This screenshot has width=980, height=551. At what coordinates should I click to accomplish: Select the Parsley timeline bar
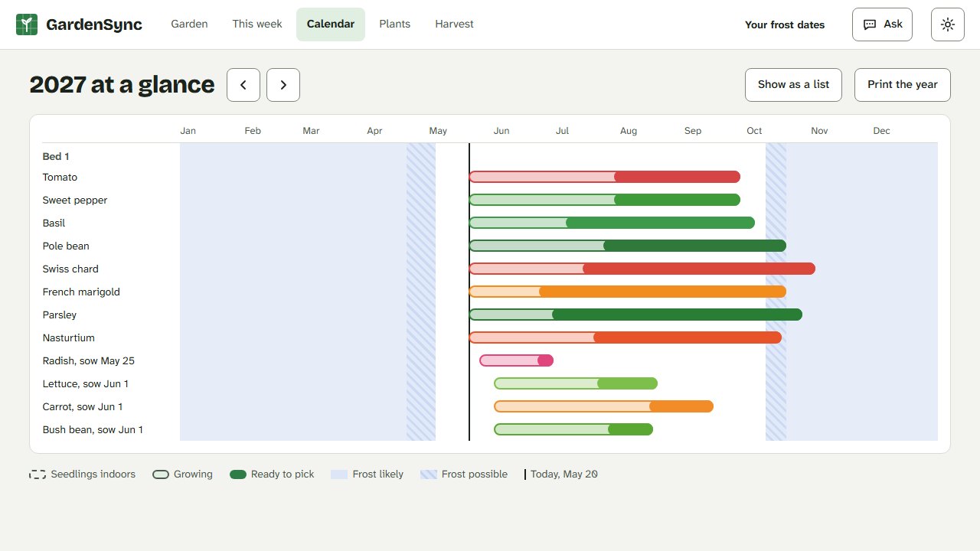(x=635, y=315)
